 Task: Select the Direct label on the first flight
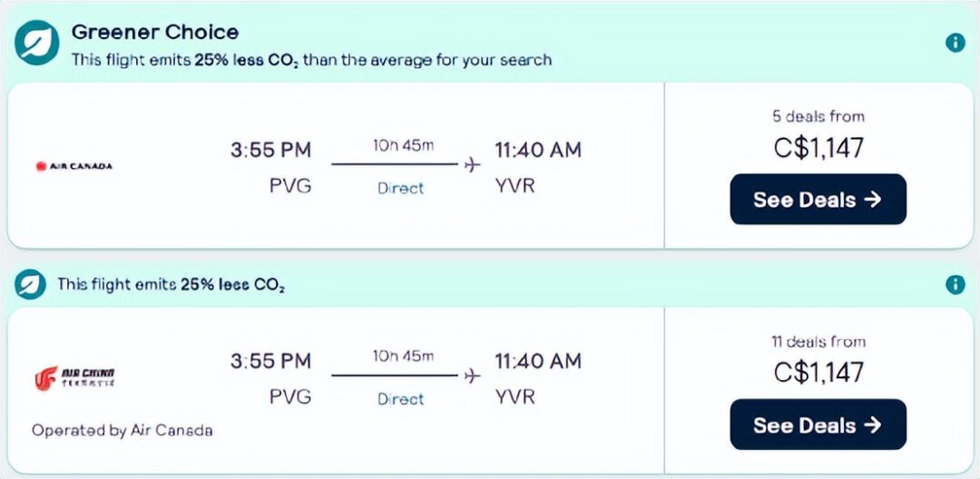(x=401, y=188)
